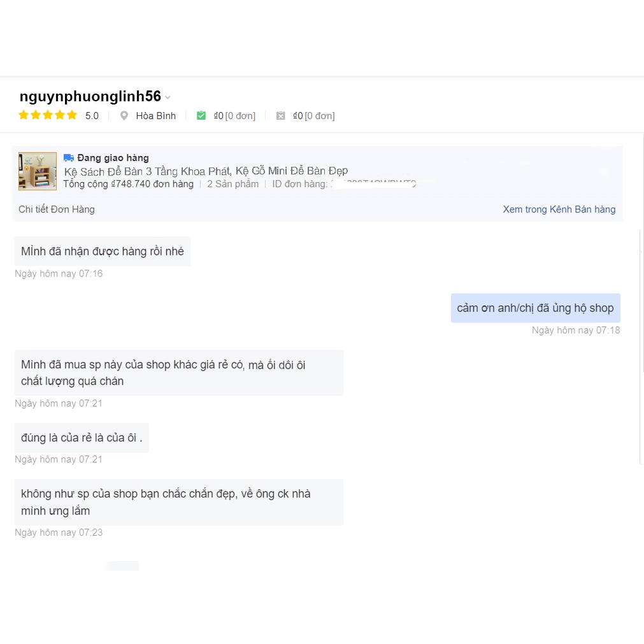Image resolution: width=644 pixels, height=644 pixels.
Task: Click the chat vertical scrollbar
Action: tap(640, 347)
